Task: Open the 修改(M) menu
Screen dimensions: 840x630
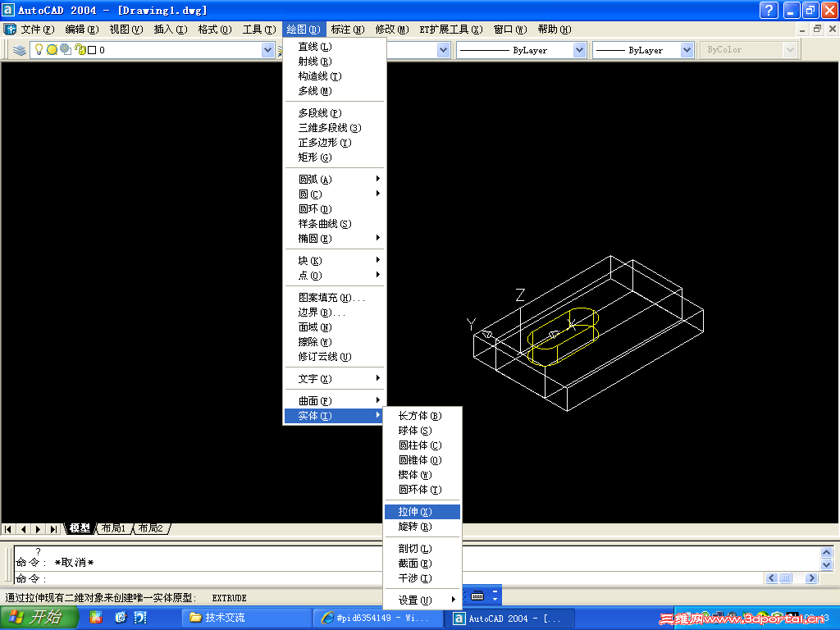Action: pos(392,30)
